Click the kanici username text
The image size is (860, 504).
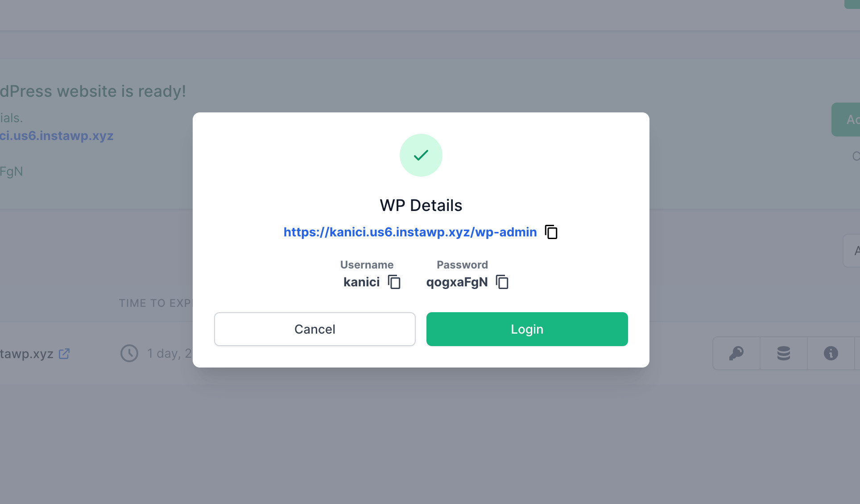[x=362, y=282]
